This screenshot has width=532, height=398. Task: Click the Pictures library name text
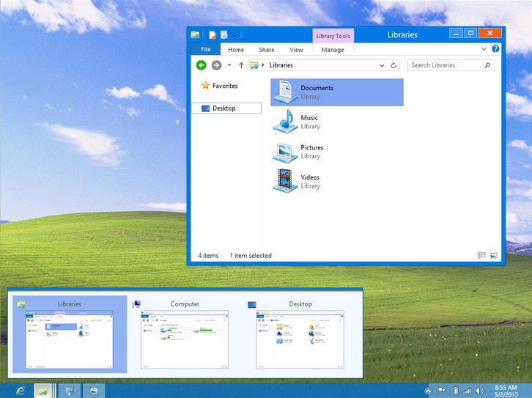click(312, 147)
